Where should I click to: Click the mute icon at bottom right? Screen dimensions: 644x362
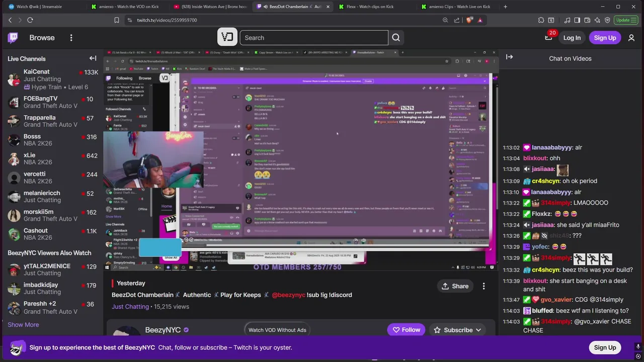[638, 347]
